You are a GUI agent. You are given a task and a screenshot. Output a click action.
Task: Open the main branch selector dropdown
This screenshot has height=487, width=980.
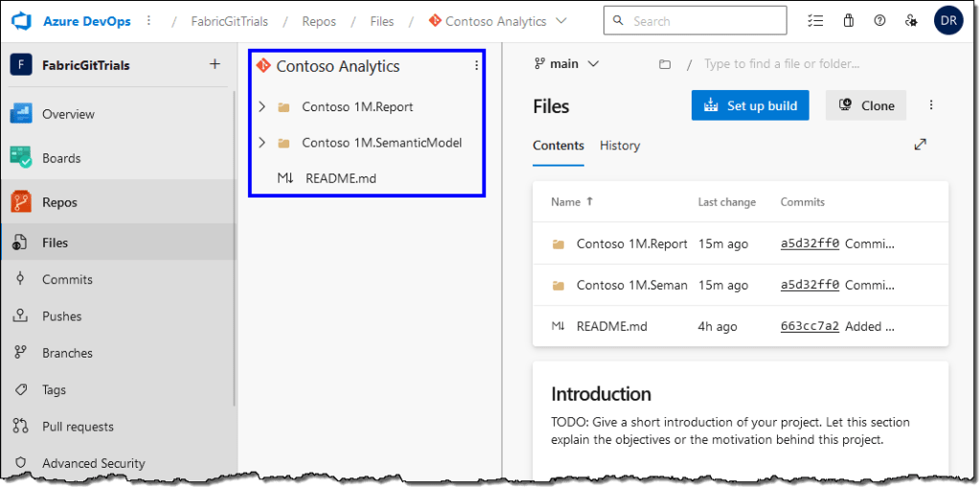point(566,64)
